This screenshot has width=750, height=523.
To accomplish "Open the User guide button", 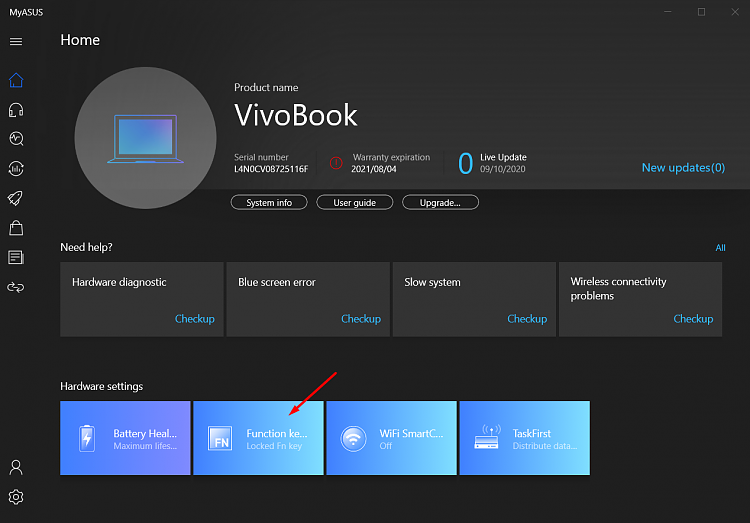I will [354, 202].
